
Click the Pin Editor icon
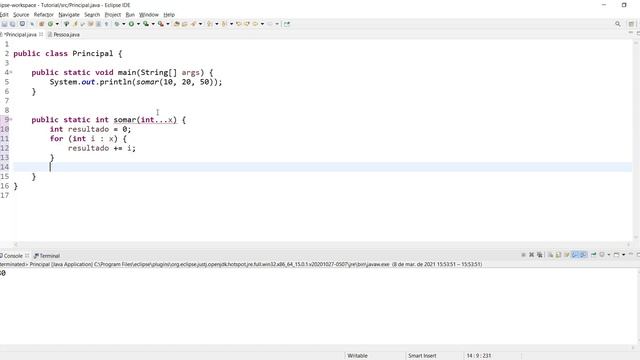[x=287, y=24]
